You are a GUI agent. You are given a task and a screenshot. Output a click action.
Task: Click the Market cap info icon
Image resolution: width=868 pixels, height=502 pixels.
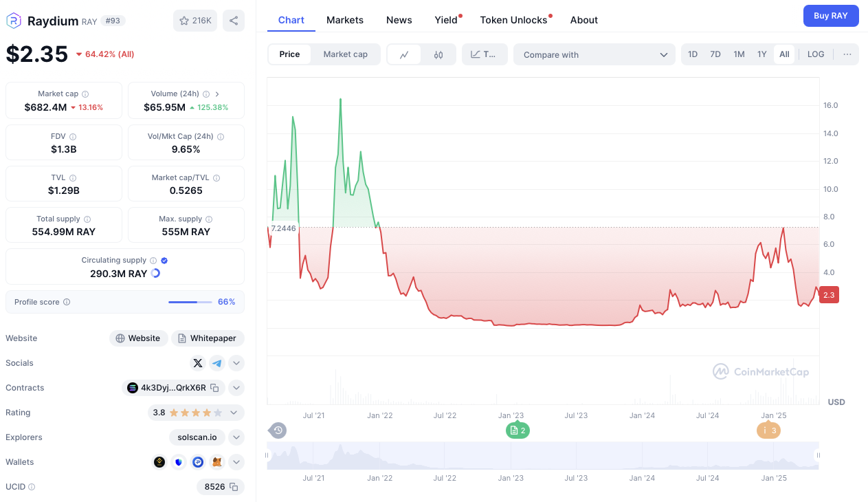click(85, 94)
